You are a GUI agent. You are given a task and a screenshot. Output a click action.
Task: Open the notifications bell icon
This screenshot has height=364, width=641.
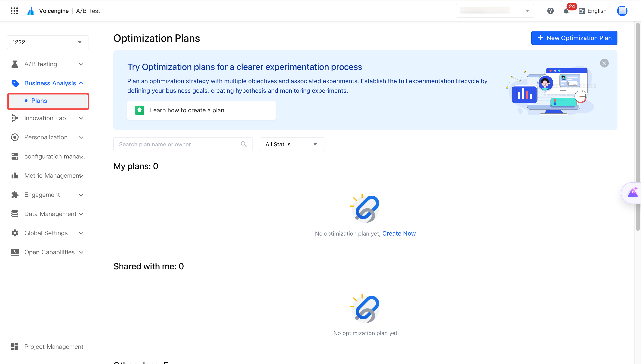click(x=566, y=11)
